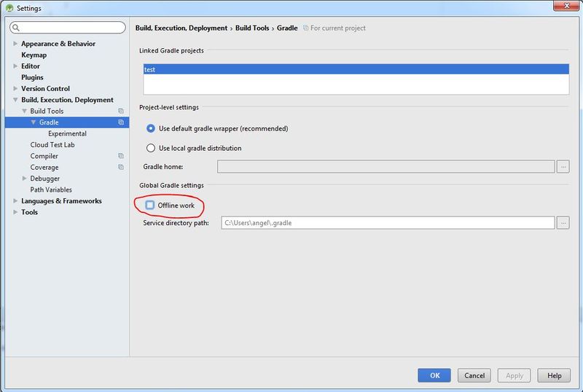This screenshot has height=392, width=583.
Task: Select Experimental under Gradle
Action: click(67, 133)
